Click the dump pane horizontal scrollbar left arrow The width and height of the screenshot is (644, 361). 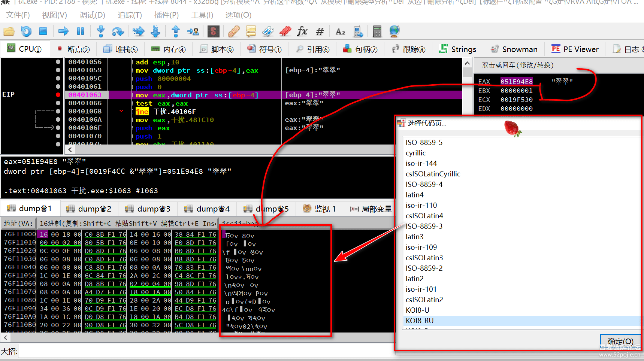[x=5, y=337]
